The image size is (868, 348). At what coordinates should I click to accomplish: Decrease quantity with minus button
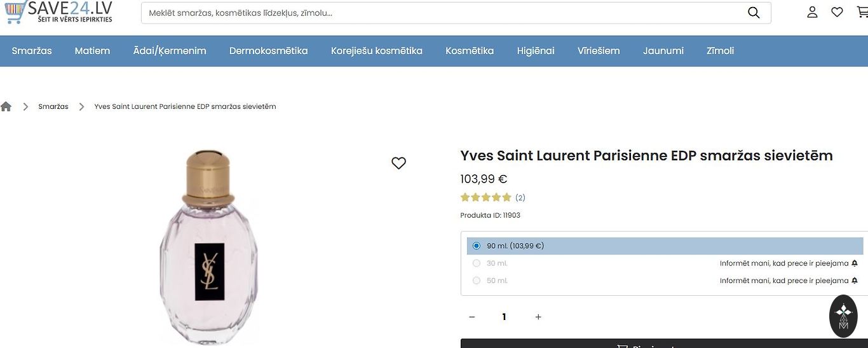[471, 317]
